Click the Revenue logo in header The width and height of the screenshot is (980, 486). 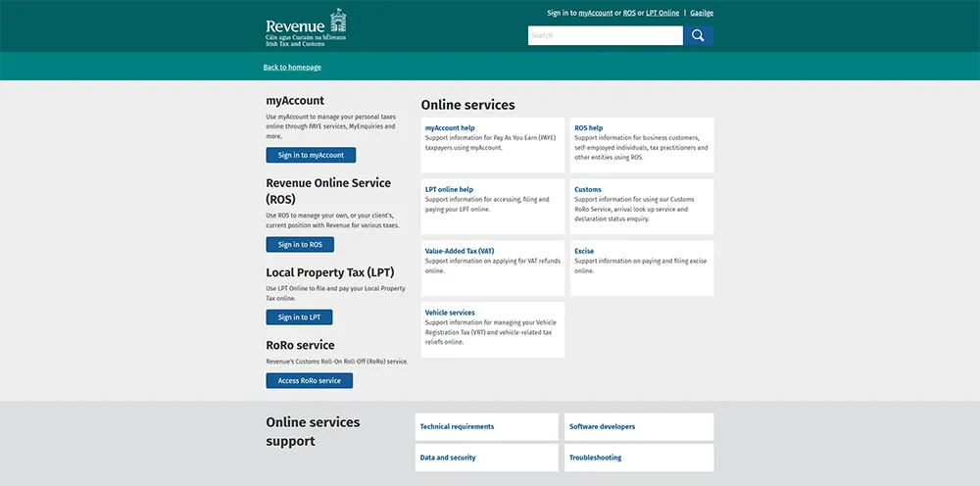tap(306, 28)
